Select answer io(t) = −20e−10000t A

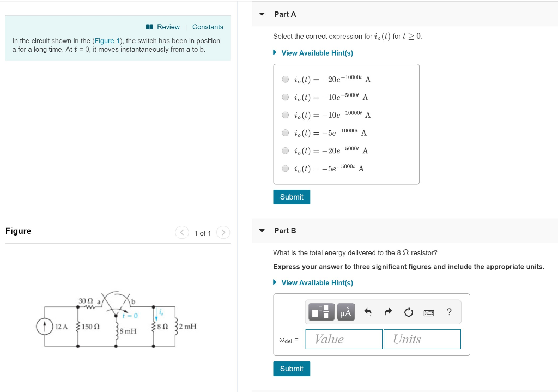click(285, 79)
